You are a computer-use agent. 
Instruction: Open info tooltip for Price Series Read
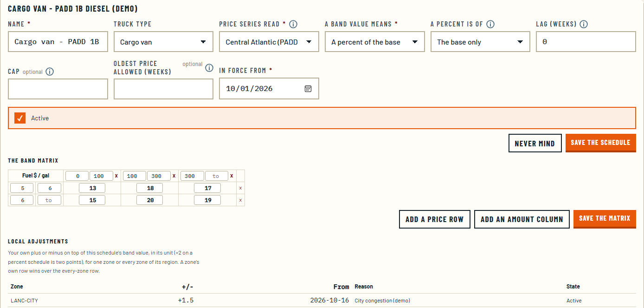click(x=293, y=24)
